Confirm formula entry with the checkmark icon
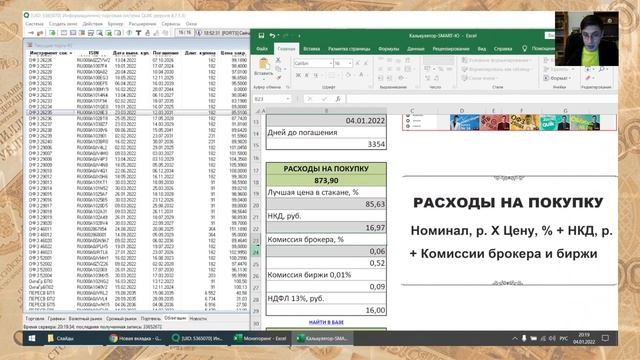640x360 pixels. click(324, 99)
